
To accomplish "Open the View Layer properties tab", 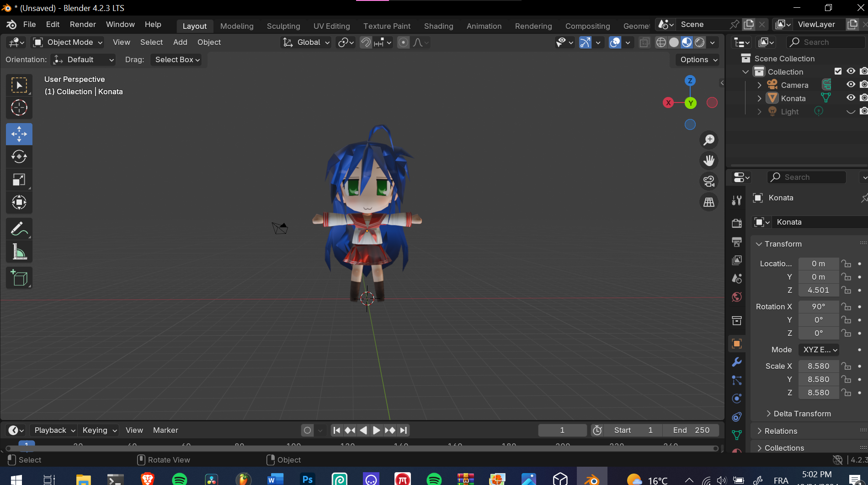I will [737, 260].
